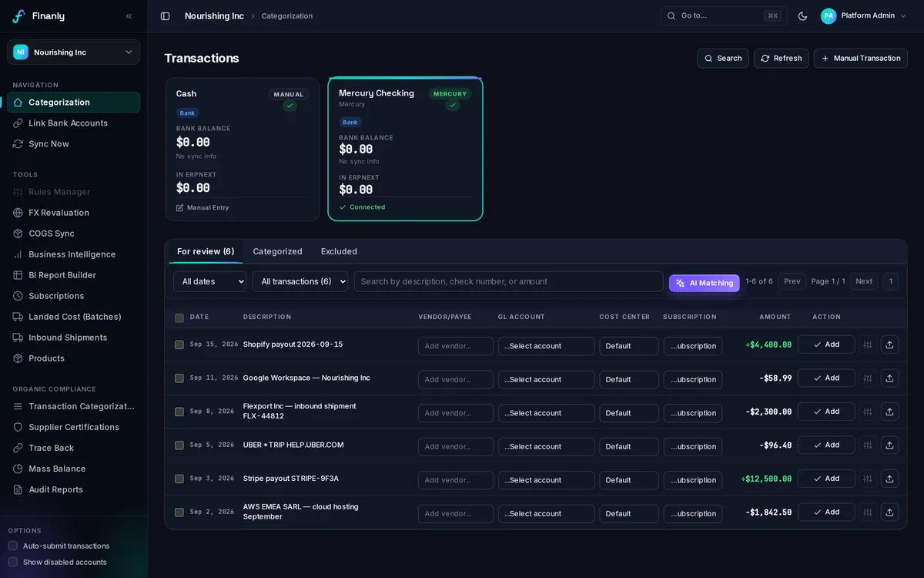The width and height of the screenshot is (924, 578).
Task: Click export icon for UBER TRIP row
Action: (889, 445)
